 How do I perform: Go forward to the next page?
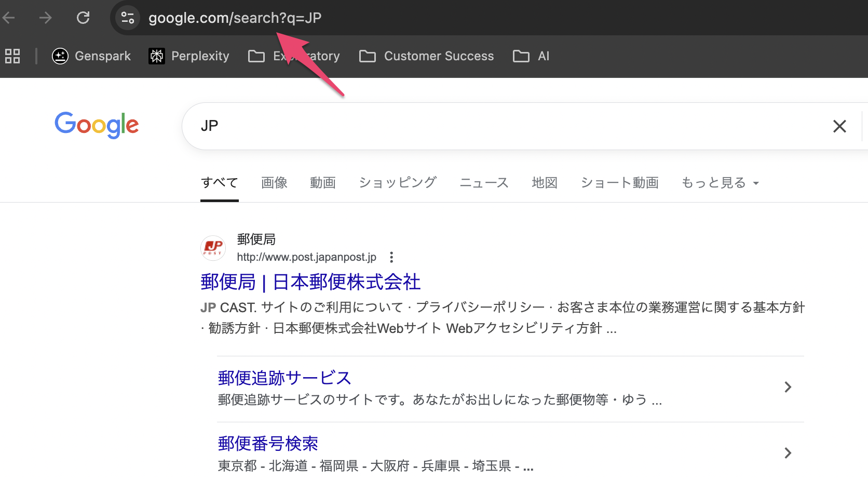(46, 18)
